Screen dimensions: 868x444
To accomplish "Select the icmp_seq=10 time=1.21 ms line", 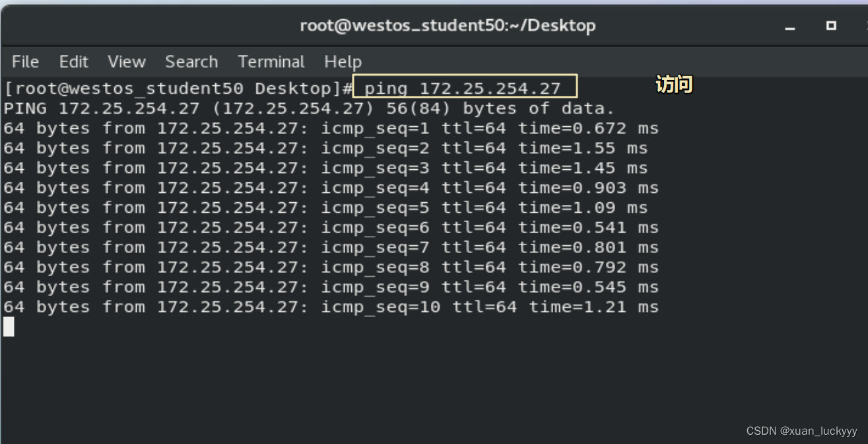I will click(331, 307).
